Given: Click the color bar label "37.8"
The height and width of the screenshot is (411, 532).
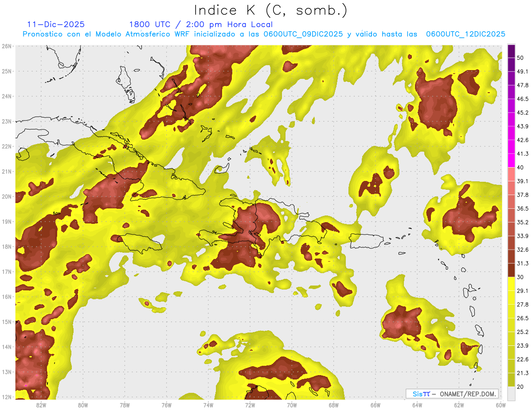Looking at the screenshot, I should tap(523, 195).
